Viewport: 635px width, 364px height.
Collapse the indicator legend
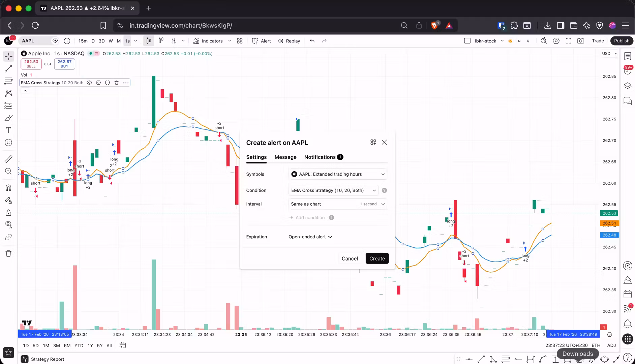[x=25, y=91]
